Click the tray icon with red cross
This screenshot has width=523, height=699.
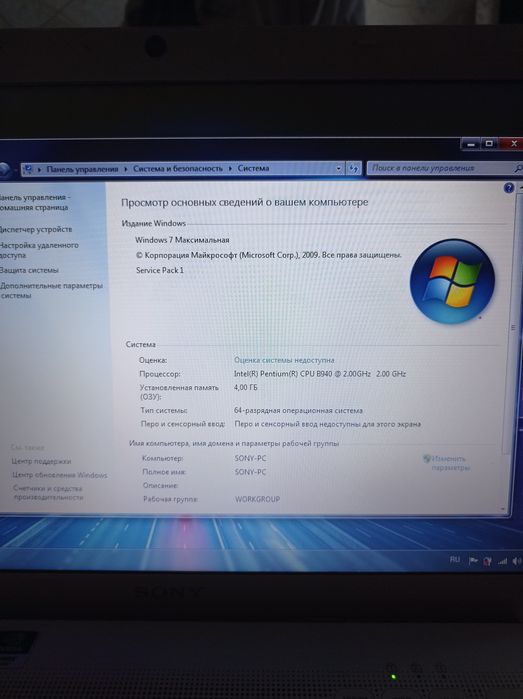tap(487, 561)
